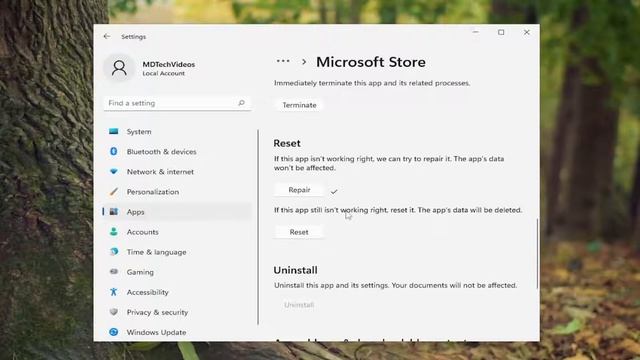This screenshot has width=640, height=360.
Task: Click the back arrow in Settings
Action: [107, 36]
